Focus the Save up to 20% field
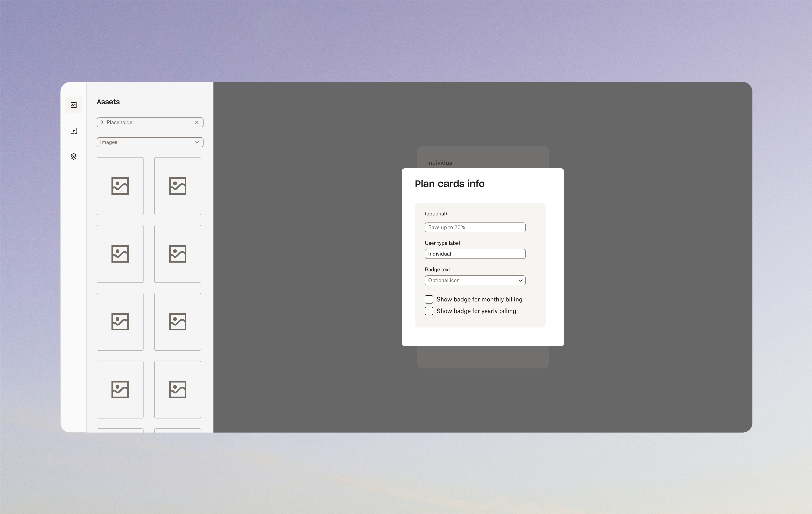This screenshot has height=514, width=812. [475, 227]
